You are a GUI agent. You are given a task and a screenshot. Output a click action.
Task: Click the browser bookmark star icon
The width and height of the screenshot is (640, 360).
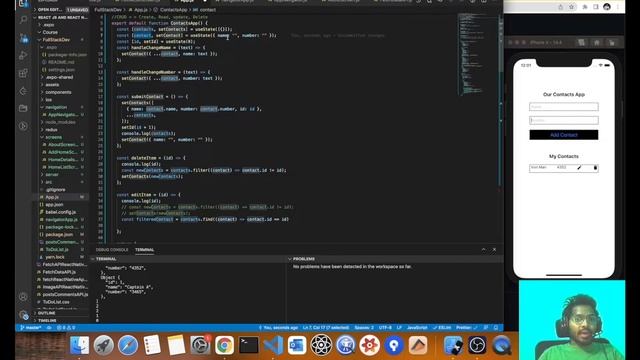pyautogui.click(x=572, y=7)
